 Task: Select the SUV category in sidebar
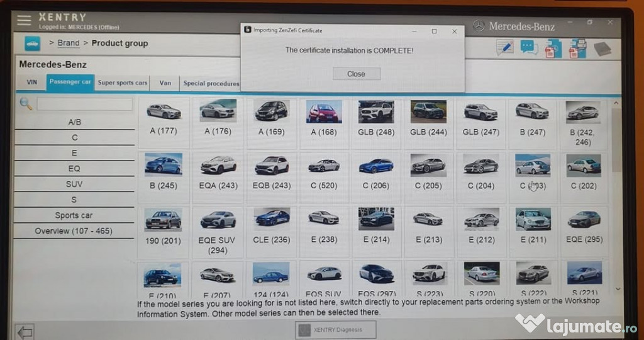tap(74, 184)
